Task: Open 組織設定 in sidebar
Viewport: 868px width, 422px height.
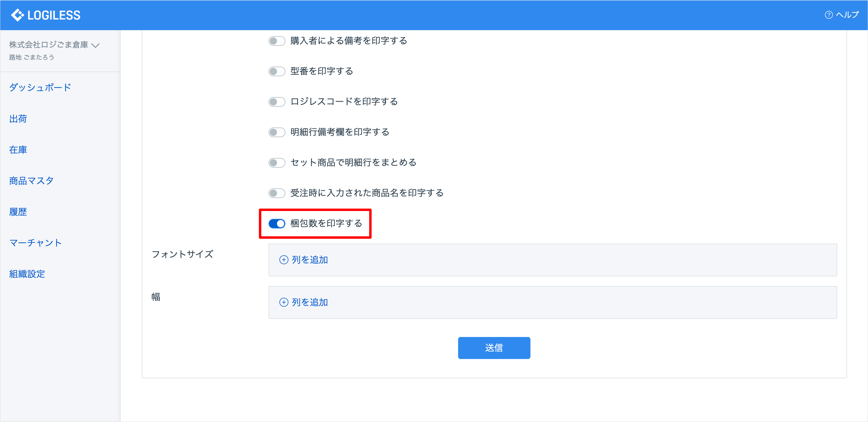Action: coord(27,274)
